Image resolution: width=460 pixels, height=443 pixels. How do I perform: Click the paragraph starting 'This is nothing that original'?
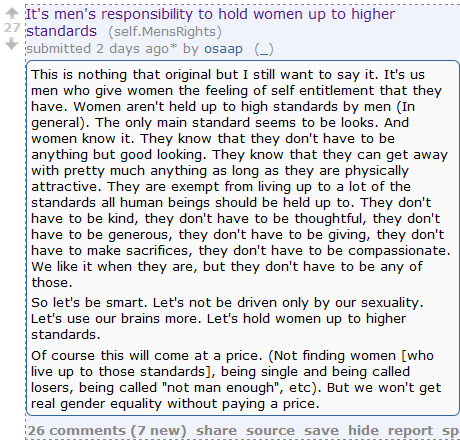241,178
